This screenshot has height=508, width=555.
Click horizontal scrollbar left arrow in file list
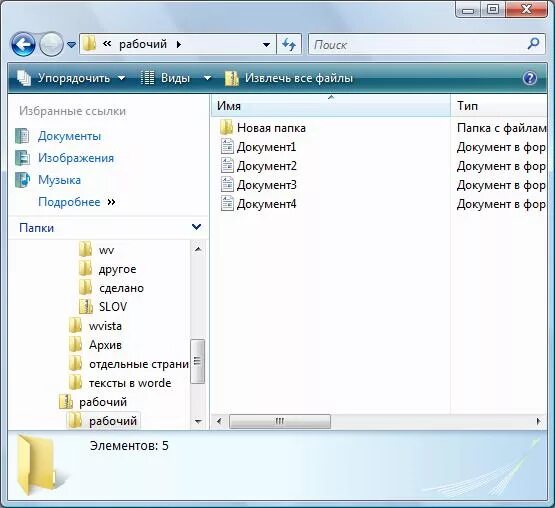219,421
